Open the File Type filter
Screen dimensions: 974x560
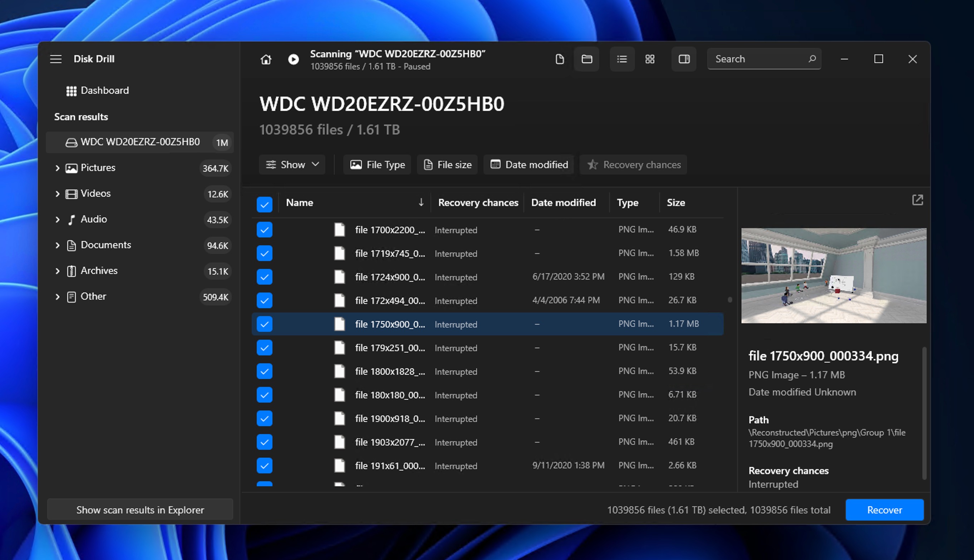coord(377,164)
